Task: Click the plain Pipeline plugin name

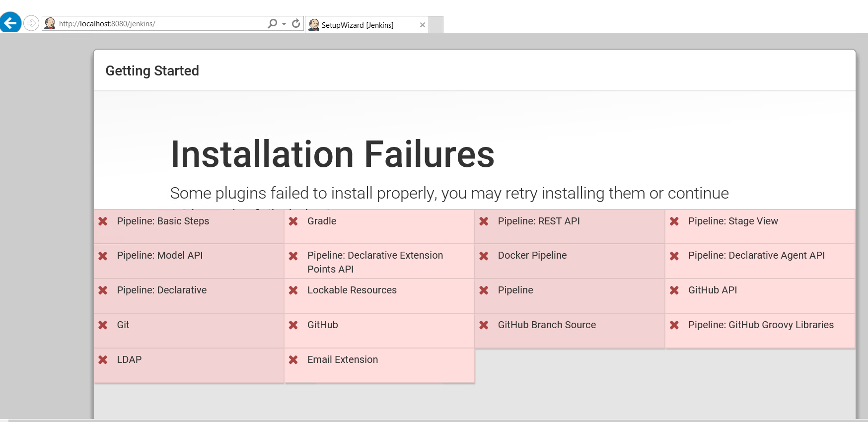Action: pyautogui.click(x=515, y=290)
